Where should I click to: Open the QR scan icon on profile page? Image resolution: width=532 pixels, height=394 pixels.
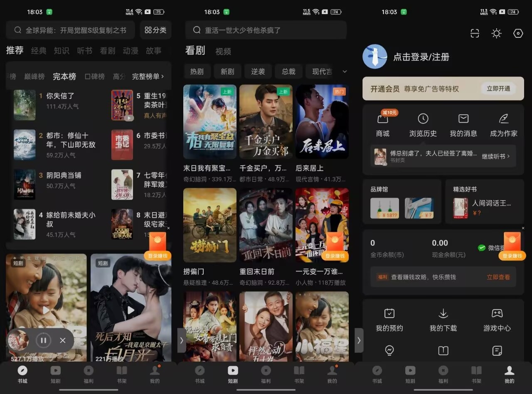(475, 34)
